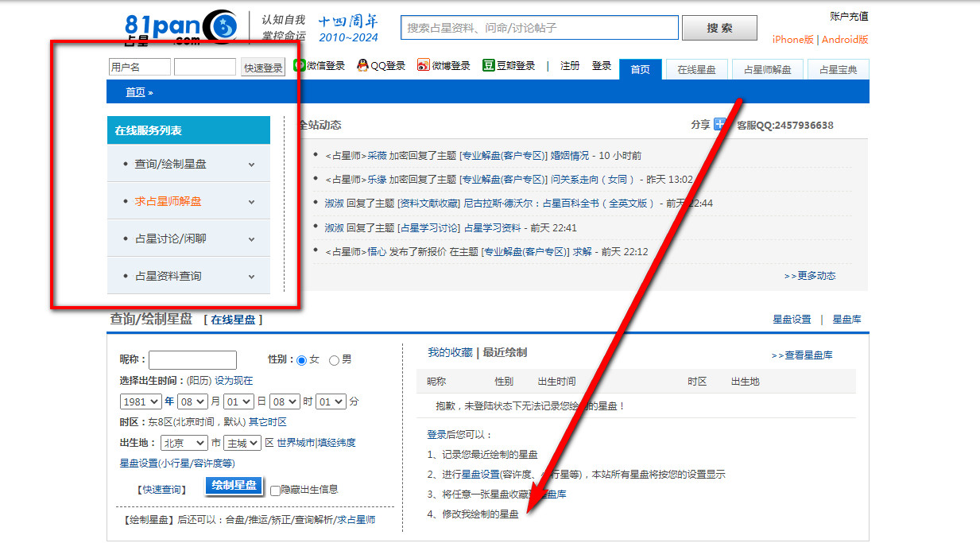Expand the 占星资料查询 service item
This screenshot has width=980, height=543.
(x=188, y=276)
